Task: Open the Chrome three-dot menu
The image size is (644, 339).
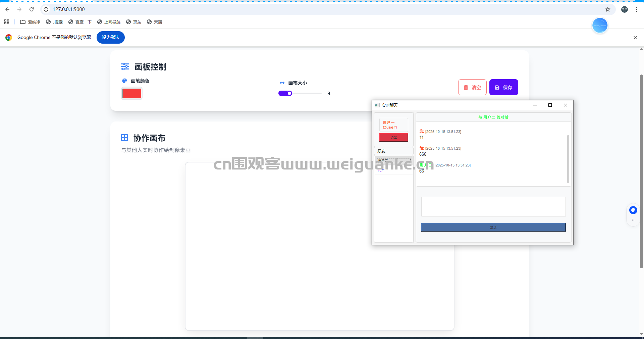Action: coord(637,9)
